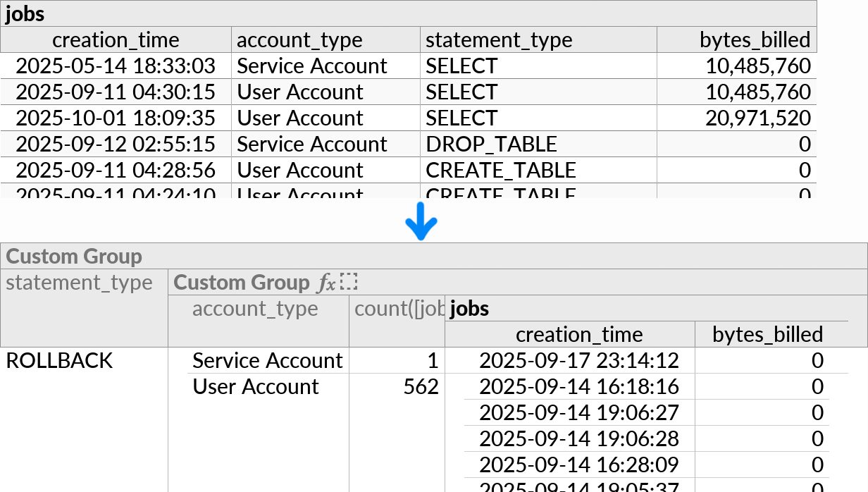This screenshot has width=868, height=492.
Task: Select the account_type header inside Custom Group
Action: click(254, 308)
